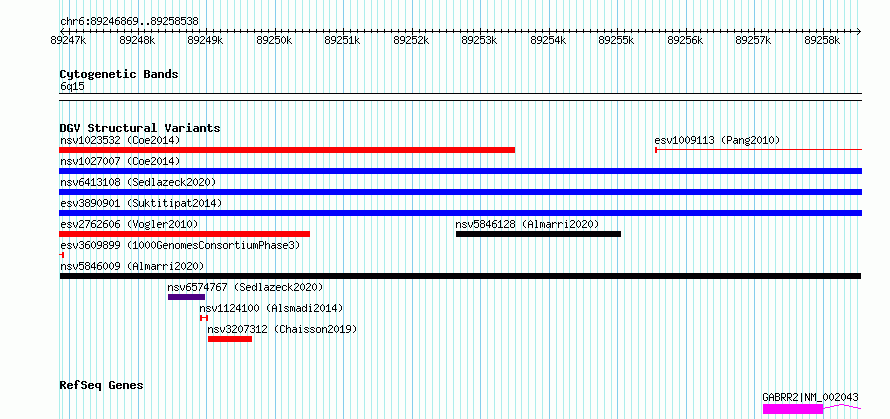Click the red nsv3207312 variant bar
This screenshot has width=890, height=419.
[230, 339]
